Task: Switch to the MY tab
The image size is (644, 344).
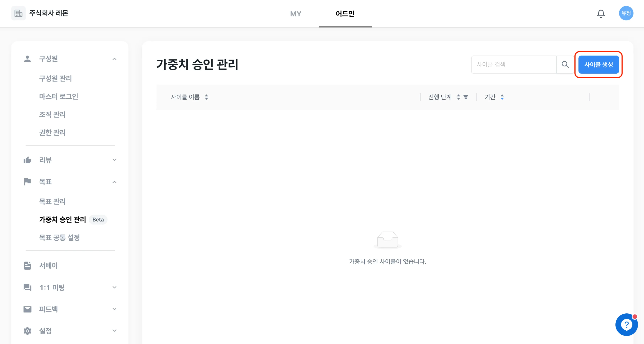Action: 296,14
